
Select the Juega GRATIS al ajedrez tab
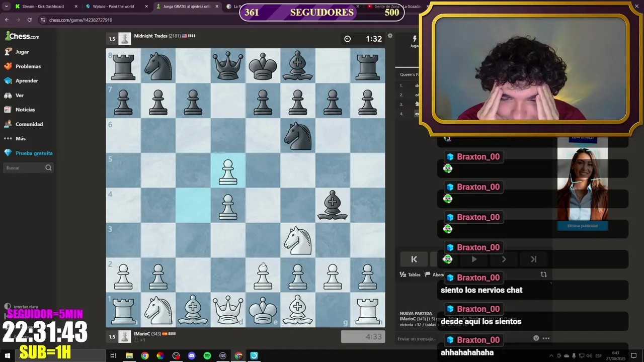tap(187, 7)
